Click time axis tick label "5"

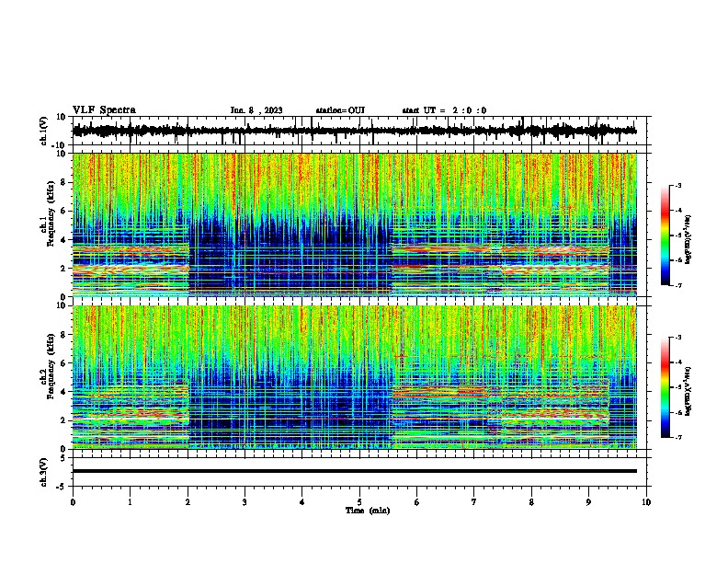(359, 502)
